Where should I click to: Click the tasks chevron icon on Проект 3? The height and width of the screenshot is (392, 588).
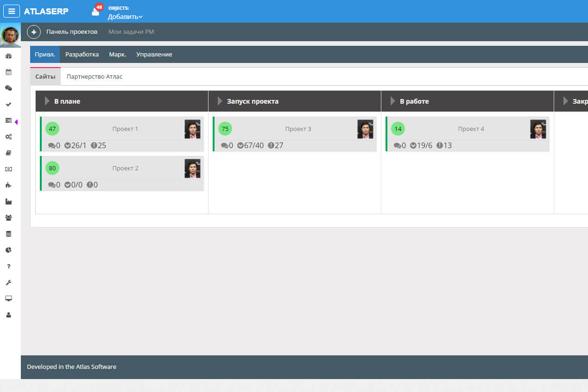pyautogui.click(x=240, y=145)
